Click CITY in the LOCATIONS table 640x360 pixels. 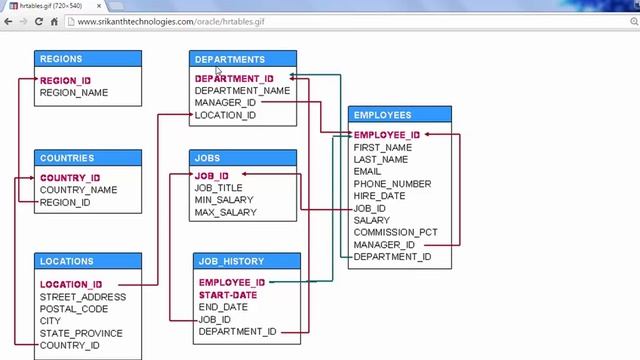(x=50, y=321)
